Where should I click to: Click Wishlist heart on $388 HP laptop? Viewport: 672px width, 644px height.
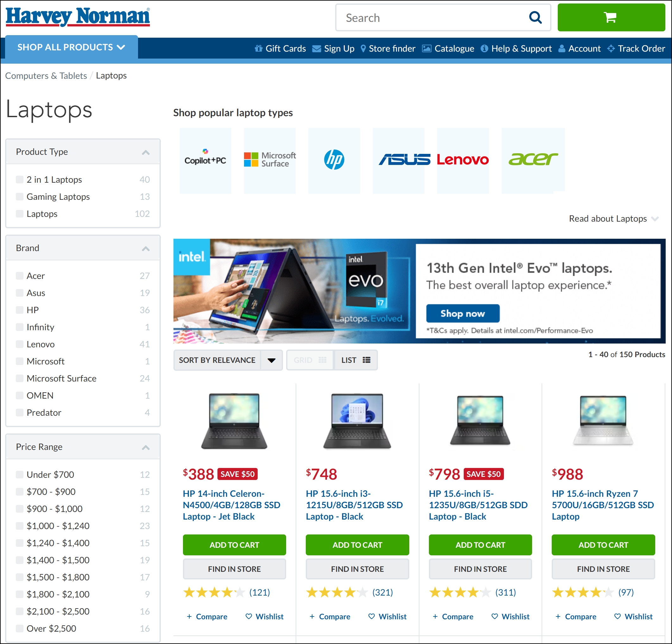coord(248,616)
